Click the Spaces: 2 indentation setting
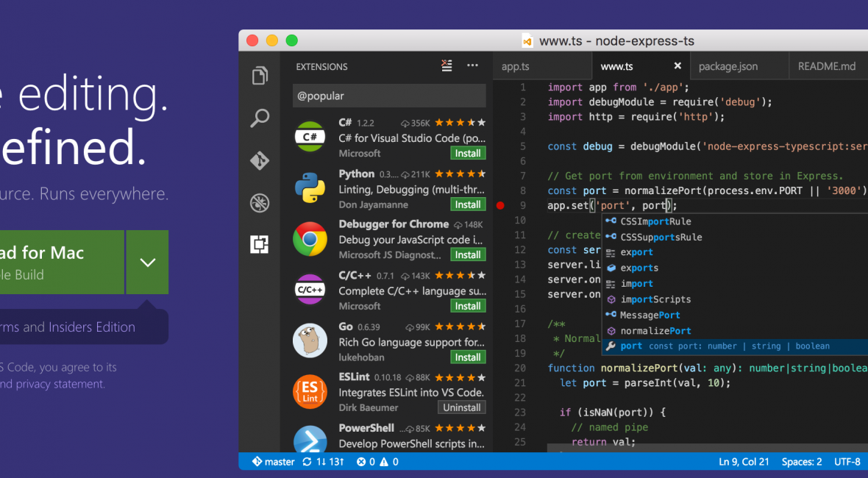This screenshot has width=868, height=478. [x=801, y=462]
